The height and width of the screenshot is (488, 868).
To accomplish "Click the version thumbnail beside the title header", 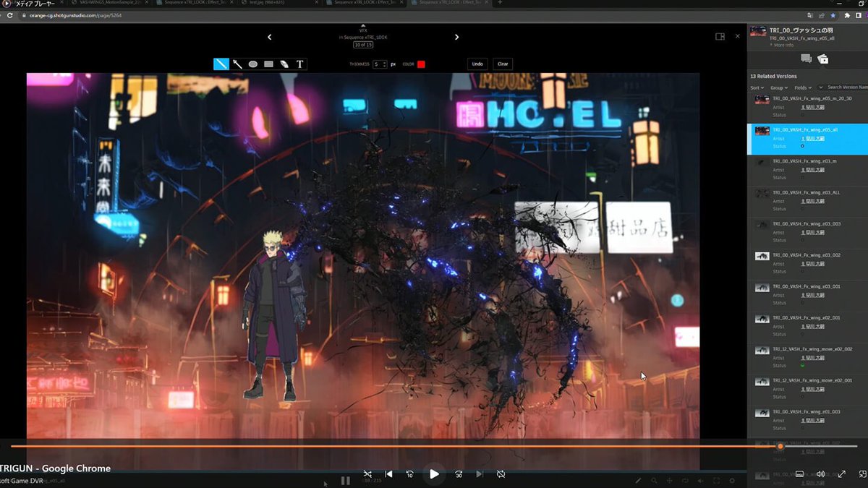I will pos(758,31).
